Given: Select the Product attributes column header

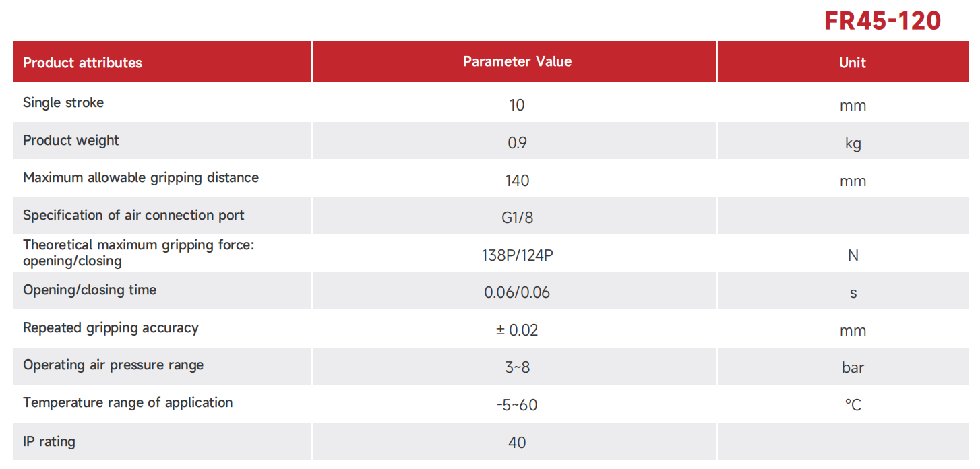Looking at the screenshot, I should point(82,63).
